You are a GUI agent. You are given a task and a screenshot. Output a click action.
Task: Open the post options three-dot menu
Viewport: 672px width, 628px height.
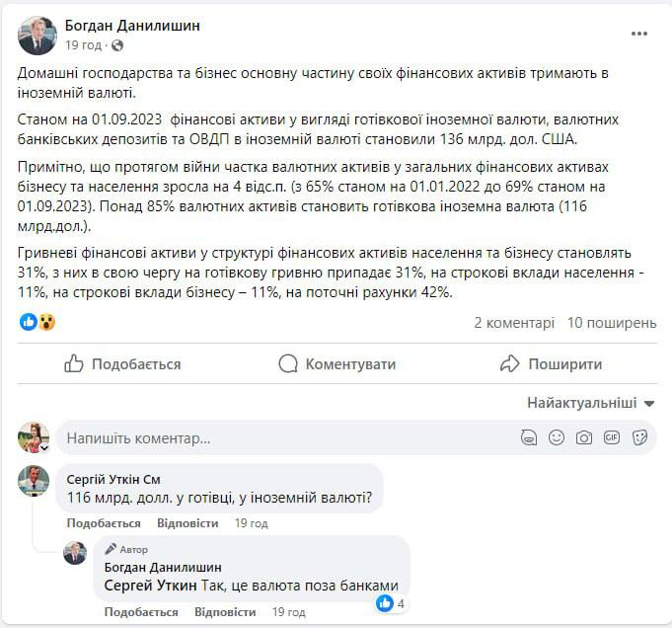(639, 34)
